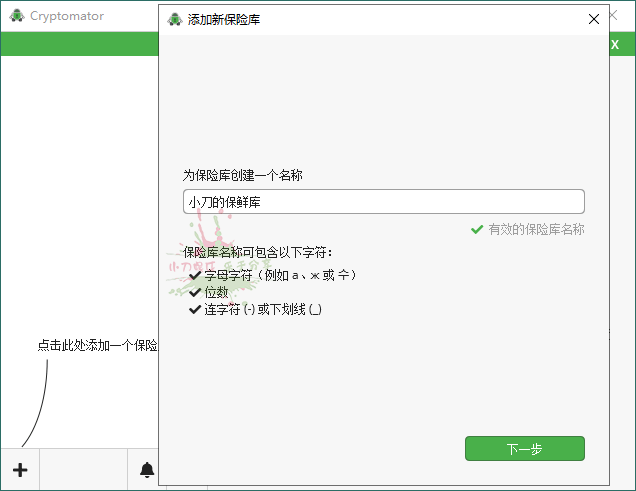The width and height of the screenshot is (636, 491).
Task: Click the 有效的保险库名称 validation text
Action: pos(536,229)
